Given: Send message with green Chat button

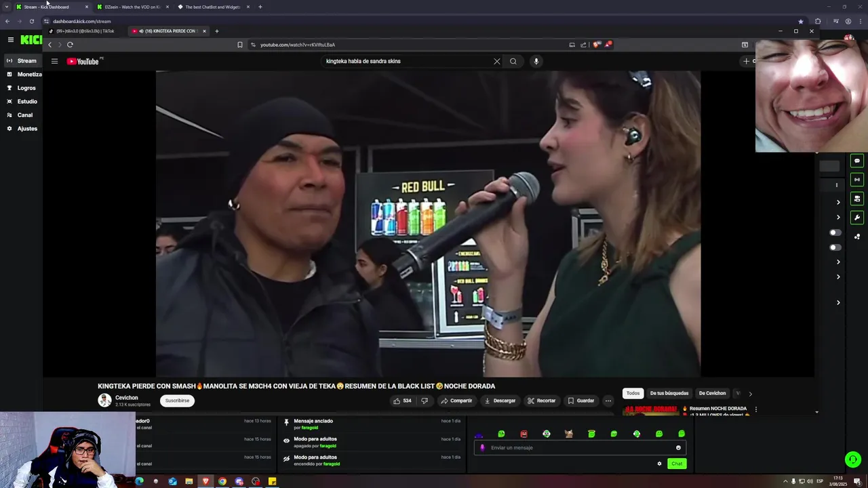Looking at the screenshot, I should click(677, 464).
